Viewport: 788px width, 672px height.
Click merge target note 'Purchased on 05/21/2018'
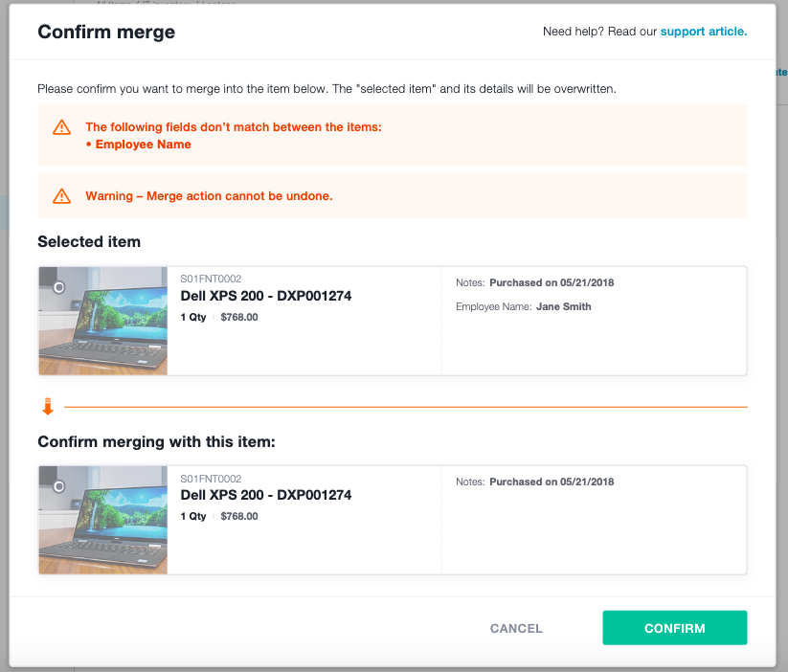552,482
